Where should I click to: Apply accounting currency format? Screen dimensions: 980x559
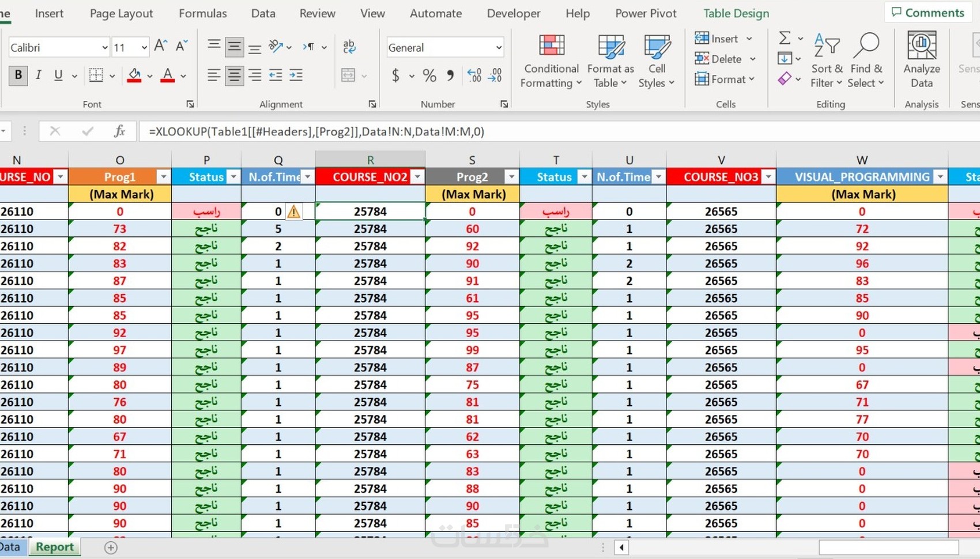click(x=395, y=75)
